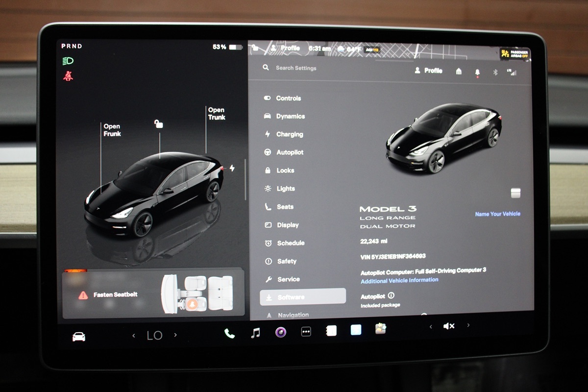This screenshot has width=588, height=392.
Task: Open the phone app in bottom bar
Action: [229, 333]
